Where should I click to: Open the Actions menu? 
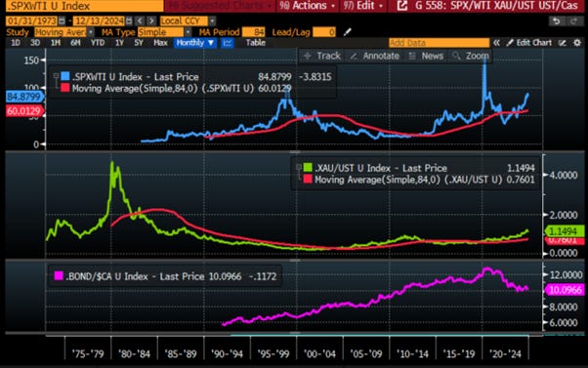click(307, 6)
